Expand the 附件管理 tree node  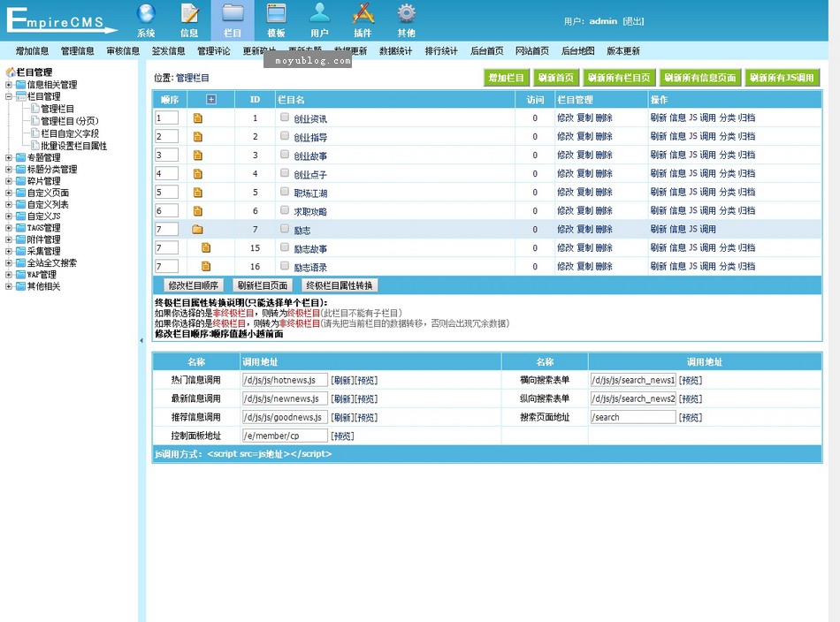click(x=9, y=239)
